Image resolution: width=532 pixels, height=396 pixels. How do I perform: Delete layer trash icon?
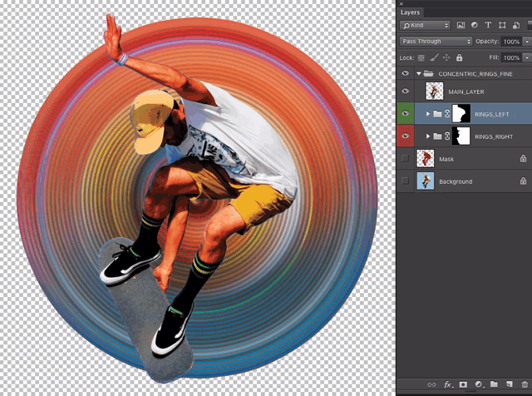(x=525, y=384)
